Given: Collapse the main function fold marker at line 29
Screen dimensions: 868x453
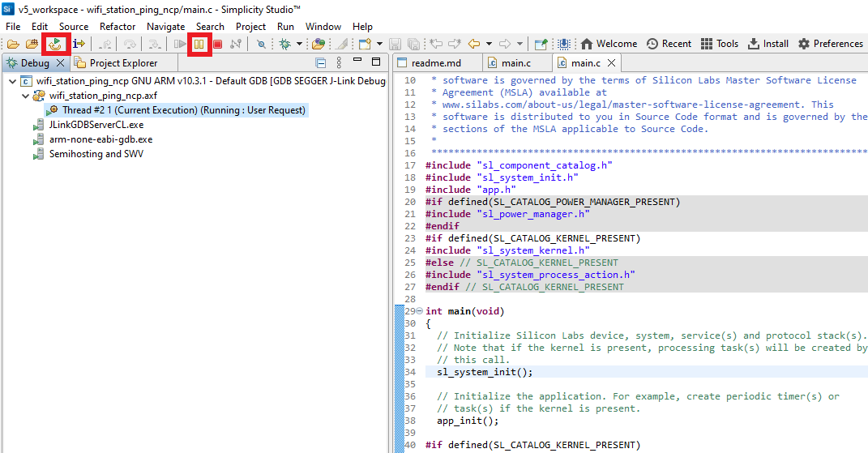Looking at the screenshot, I should pos(418,311).
